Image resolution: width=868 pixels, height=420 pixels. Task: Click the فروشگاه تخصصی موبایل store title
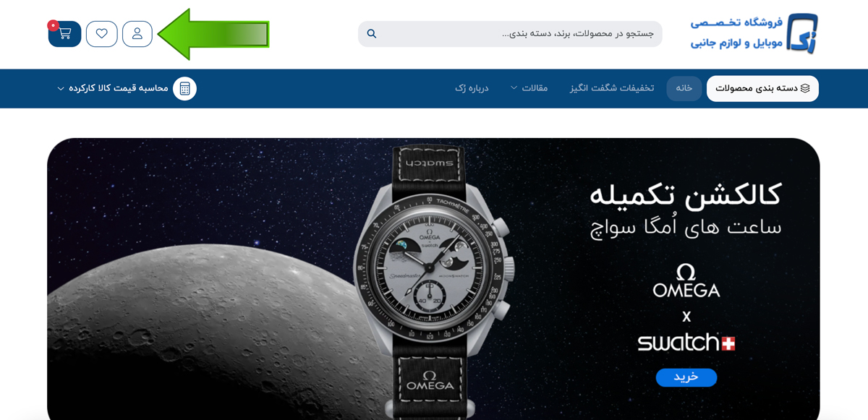736,33
